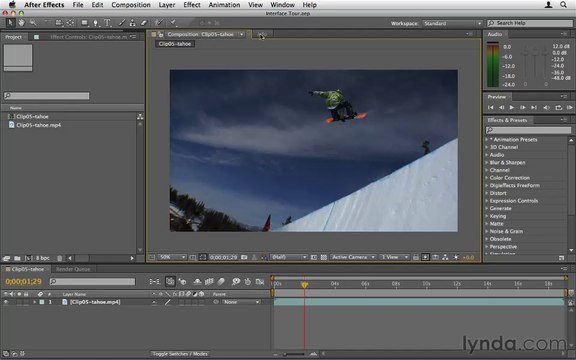Select the Unified Camera tool

coord(59,23)
